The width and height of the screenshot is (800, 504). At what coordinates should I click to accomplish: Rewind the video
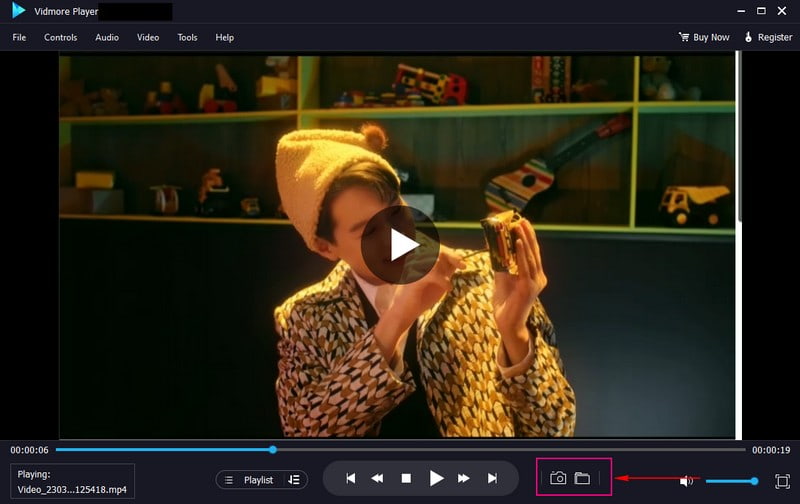(378, 479)
